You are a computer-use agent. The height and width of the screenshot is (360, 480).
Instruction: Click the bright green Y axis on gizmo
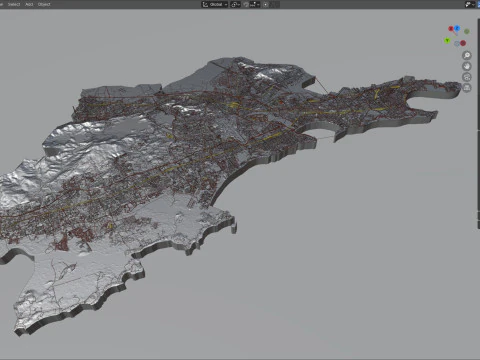[x=447, y=41]
